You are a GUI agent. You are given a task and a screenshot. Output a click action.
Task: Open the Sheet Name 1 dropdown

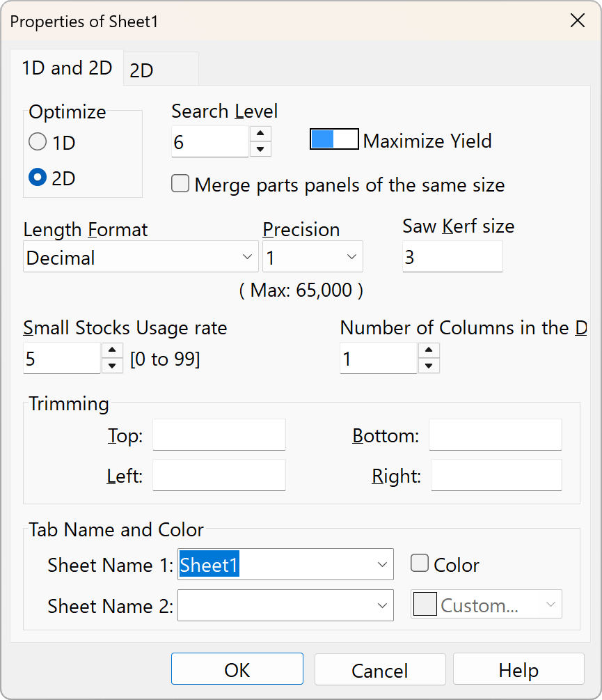pos(382,565)
